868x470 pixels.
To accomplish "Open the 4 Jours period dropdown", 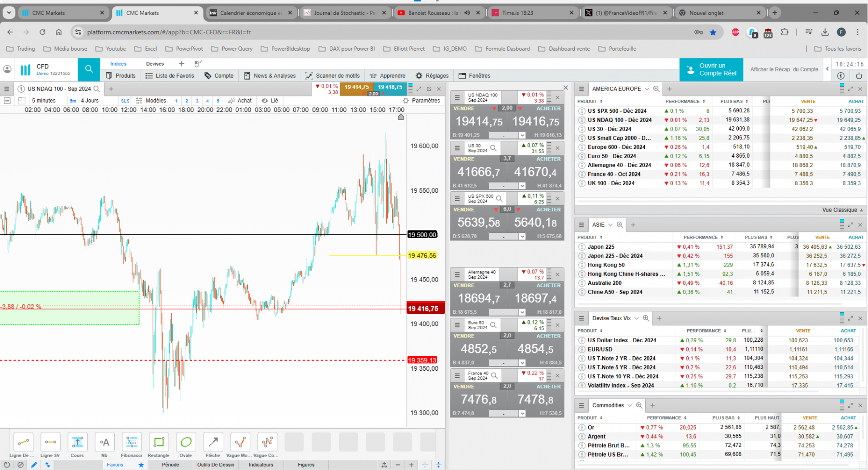I will [90, 101].
